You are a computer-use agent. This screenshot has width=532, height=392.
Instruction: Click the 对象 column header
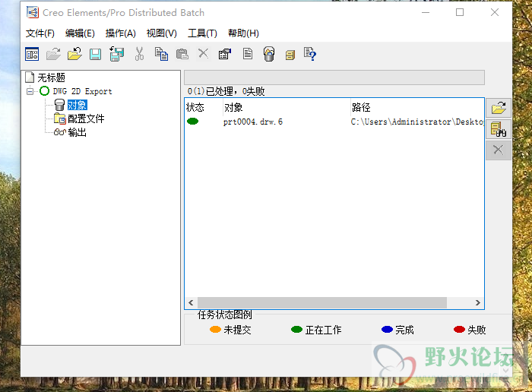click(287, 107)
